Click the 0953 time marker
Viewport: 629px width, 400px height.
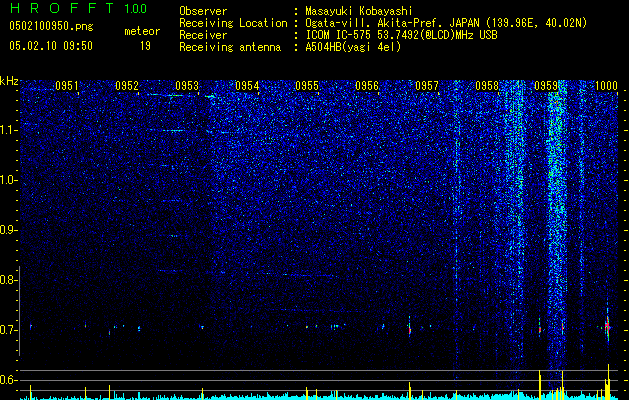tap(187, 86)
